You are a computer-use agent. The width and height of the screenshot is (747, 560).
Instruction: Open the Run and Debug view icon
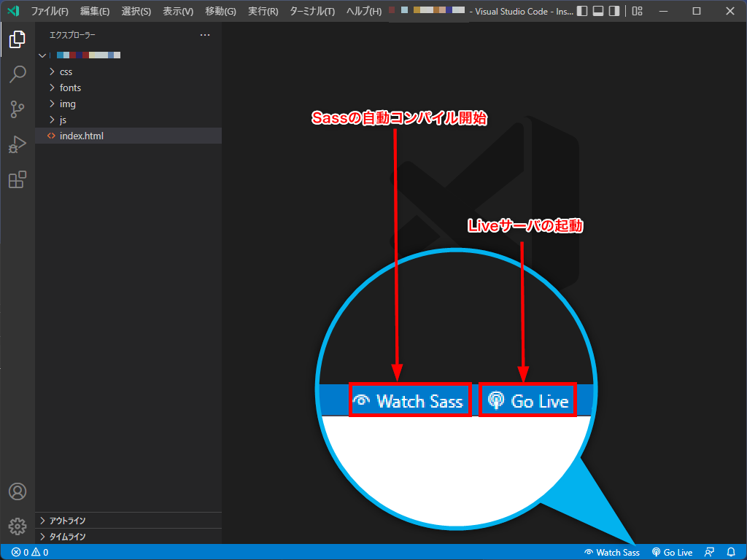18,144
